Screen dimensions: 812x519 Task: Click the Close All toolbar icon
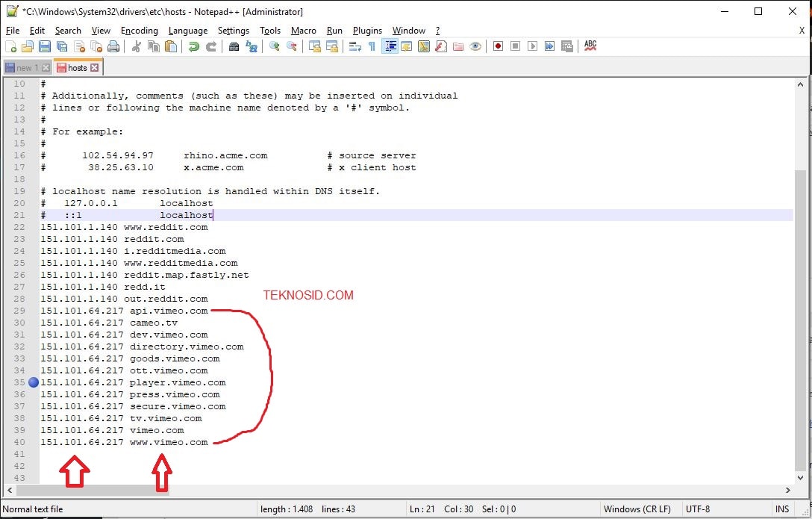[96, 46]
